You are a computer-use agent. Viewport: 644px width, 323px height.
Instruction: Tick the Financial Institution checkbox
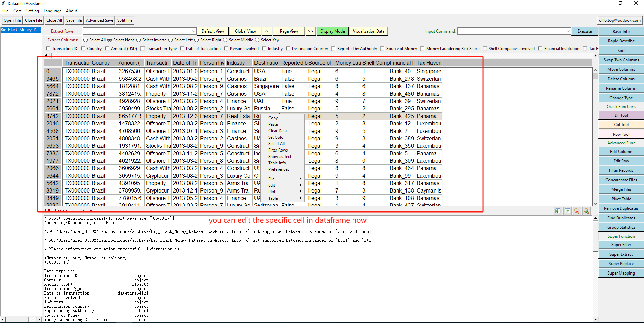540,48
